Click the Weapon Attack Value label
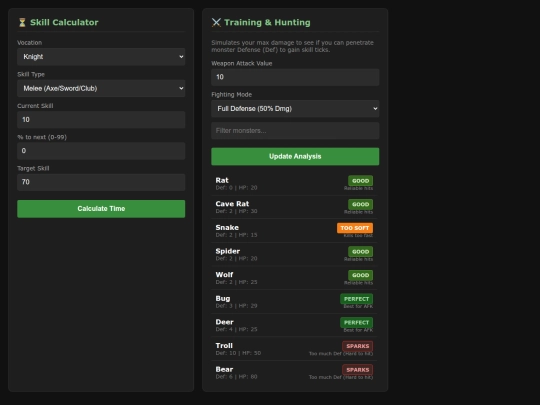The height and width of the screenshot is (405, 540). [x=241, y=64]
